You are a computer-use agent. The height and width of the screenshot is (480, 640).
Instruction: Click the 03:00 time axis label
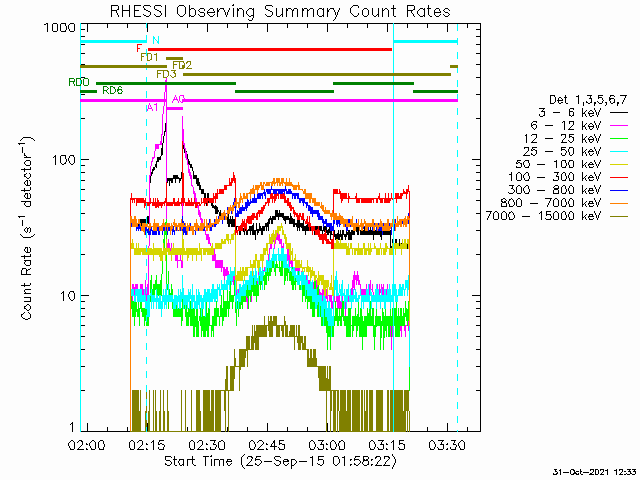tap(327, 444)
